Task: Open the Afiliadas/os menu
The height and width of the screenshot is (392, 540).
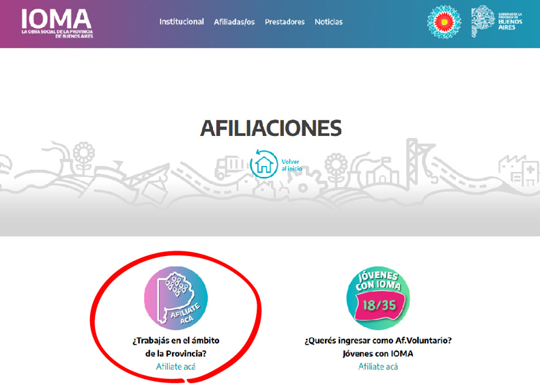Action: point(234,22)
